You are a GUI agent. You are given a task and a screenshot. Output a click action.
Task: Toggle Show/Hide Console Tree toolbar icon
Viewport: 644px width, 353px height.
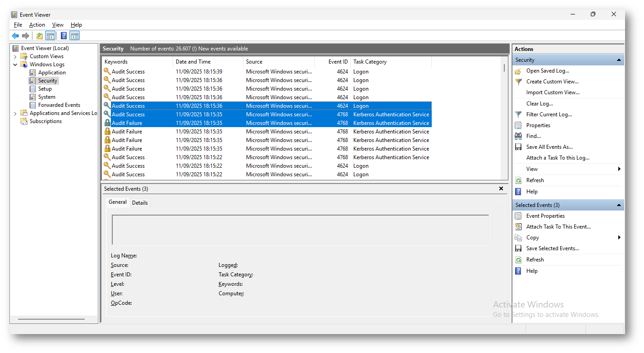tap(50, 36)
